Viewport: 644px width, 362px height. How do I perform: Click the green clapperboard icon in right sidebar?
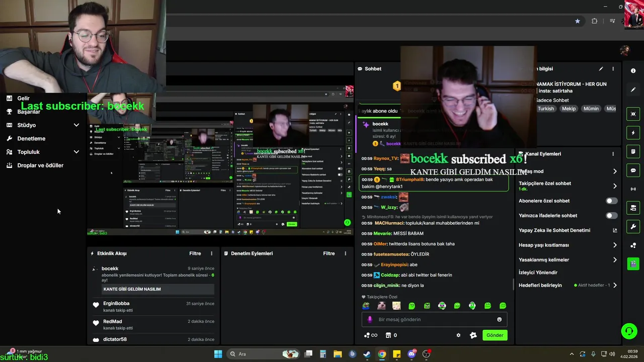[633, 263]
